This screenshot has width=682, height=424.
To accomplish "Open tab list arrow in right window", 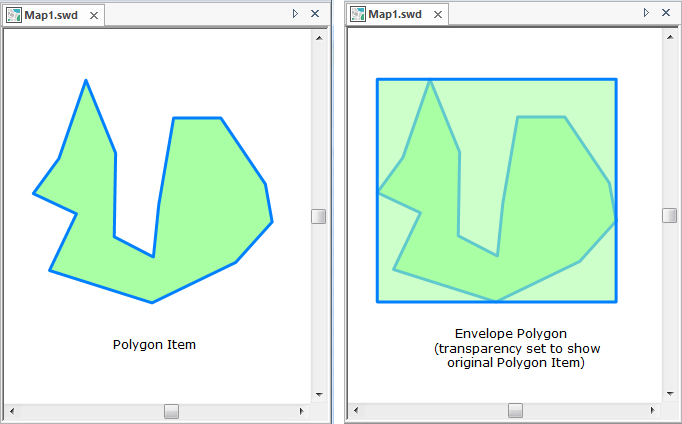I will 646,13.
